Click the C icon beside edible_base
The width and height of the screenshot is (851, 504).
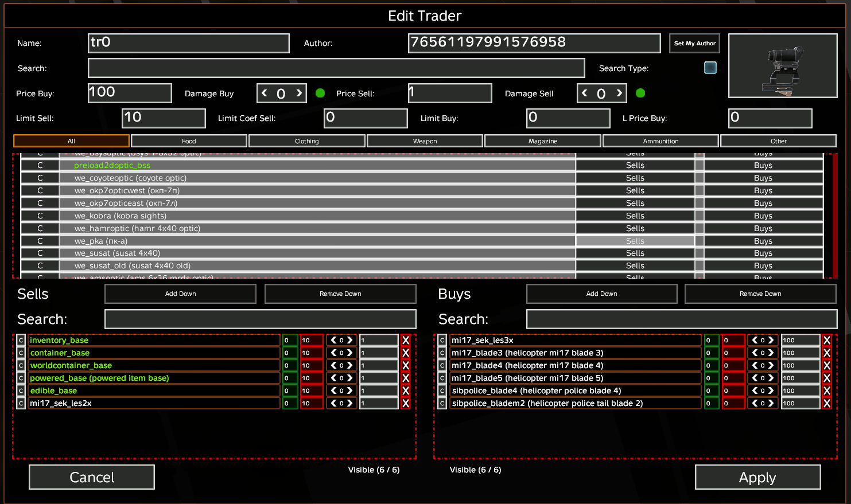[21, 390]
